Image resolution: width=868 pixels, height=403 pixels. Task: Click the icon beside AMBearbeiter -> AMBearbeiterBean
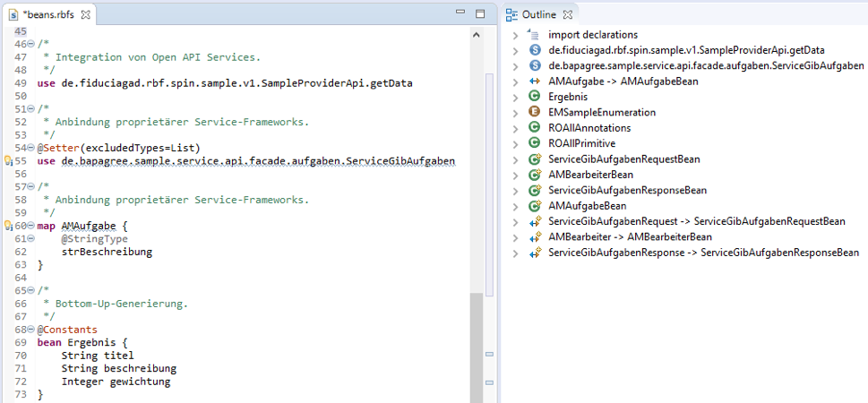point(535,237)
